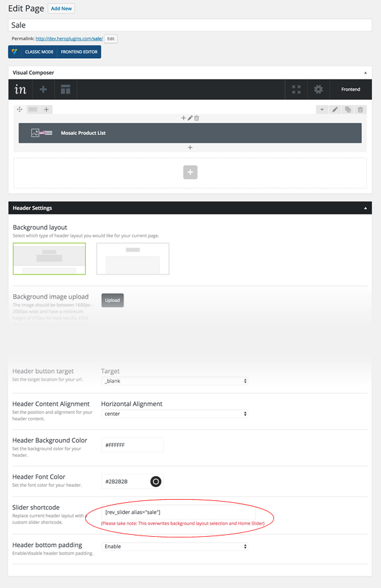The height and width of the screenshot is (588, 381).
Task: Switch to Classic Mode
Action: point(39,52)
